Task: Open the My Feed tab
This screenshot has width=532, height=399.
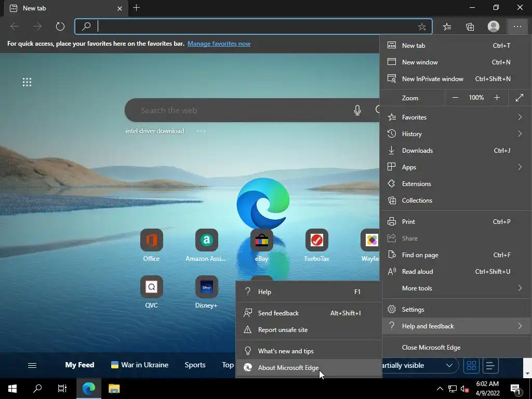Action: click(x=79, y=365)
